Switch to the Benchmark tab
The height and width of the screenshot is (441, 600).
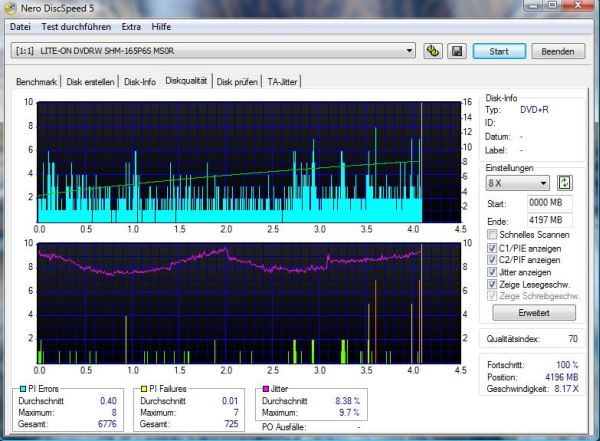[x=36, y=82]
